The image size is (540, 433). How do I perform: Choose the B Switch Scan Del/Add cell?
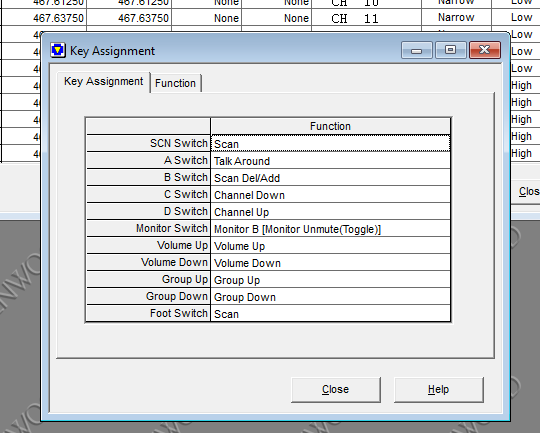tap(330, 177)
